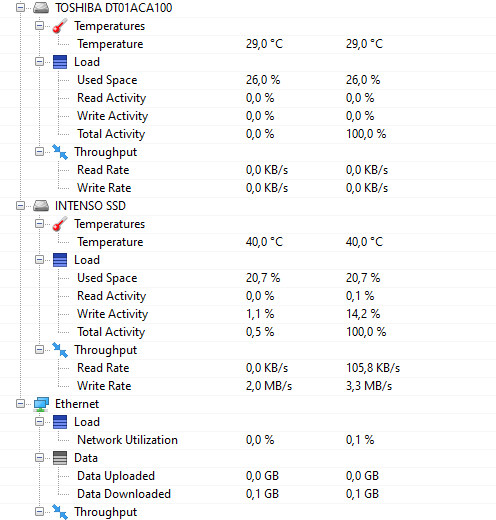This screenshot has width=496, height=520.
Task: Click the thermometer icon under TOSHIBA
Action: [x=60, y=26]
